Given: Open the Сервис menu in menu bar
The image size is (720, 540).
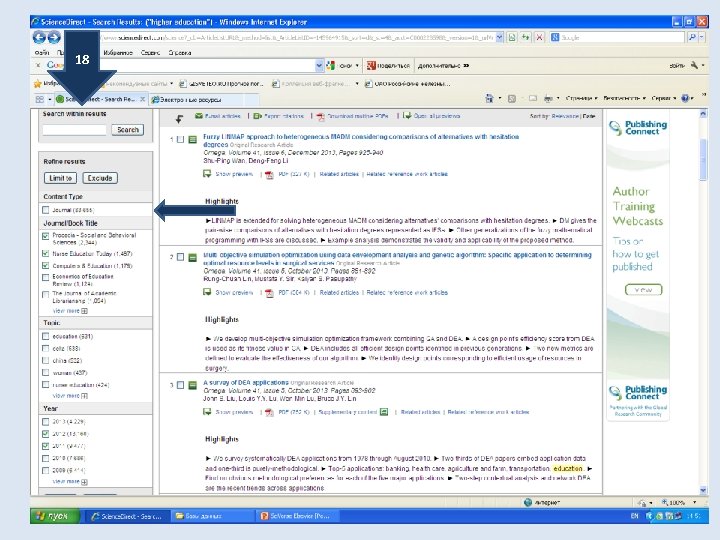Looking at the screenshot, I should click(150, 52).
